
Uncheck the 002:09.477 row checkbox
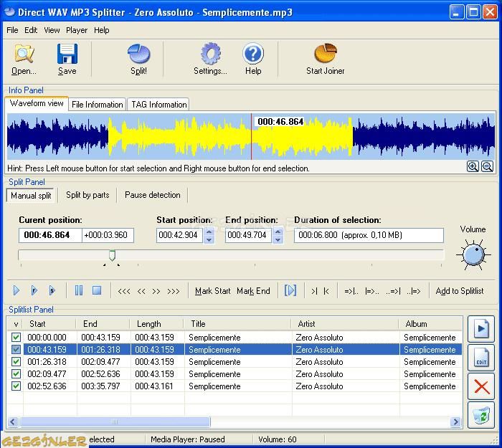pyautogui.click(x=16, y=373)
